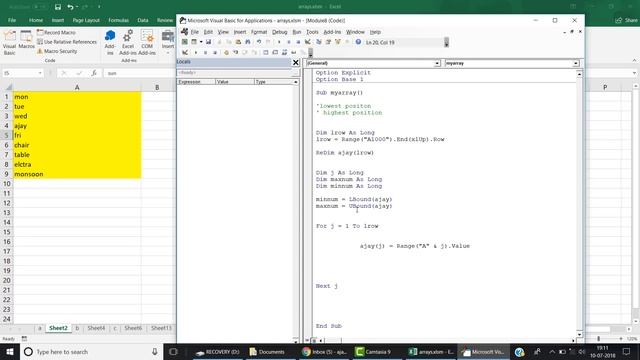Click the Share button in Excel
The width and height of the screenshot is (640, 360).
click(627, 20)
